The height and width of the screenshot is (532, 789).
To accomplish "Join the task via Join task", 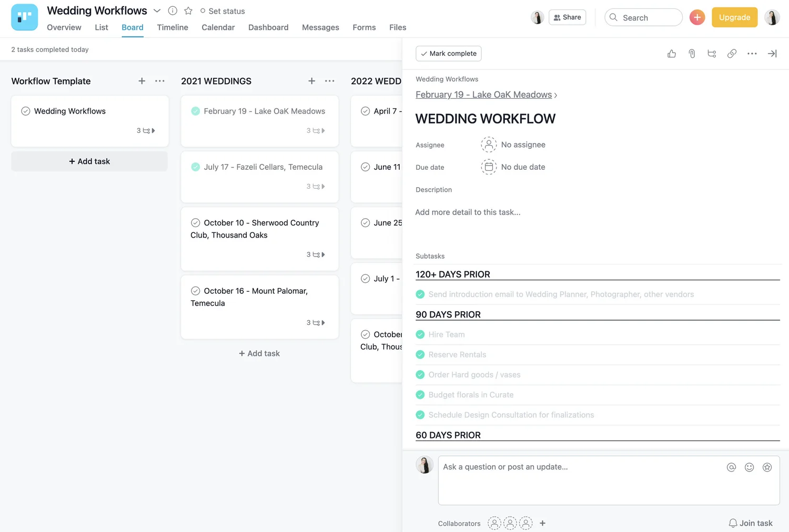I will click(751, 523).
